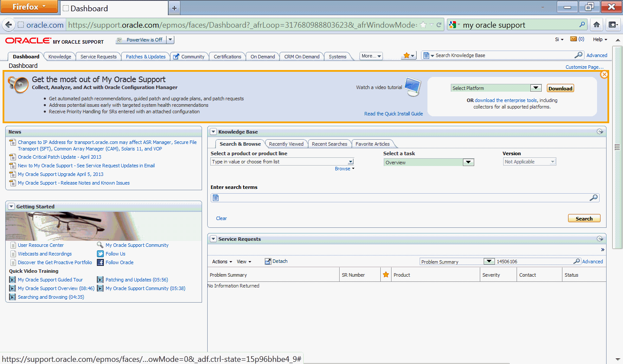Viewport: 623px width, 364px height.
Task: Open the Patches & Updates tab
Action: point(145,57)
